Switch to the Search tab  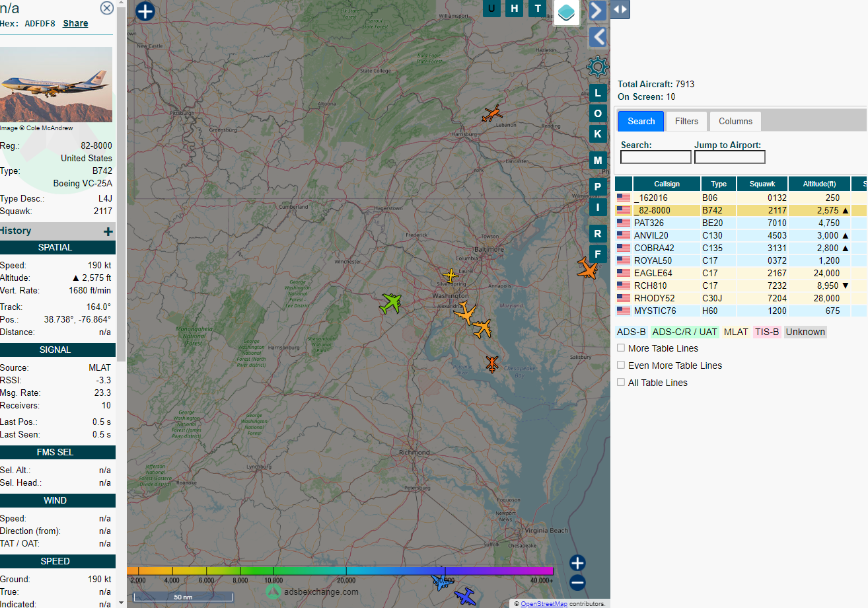pos(641,121)
